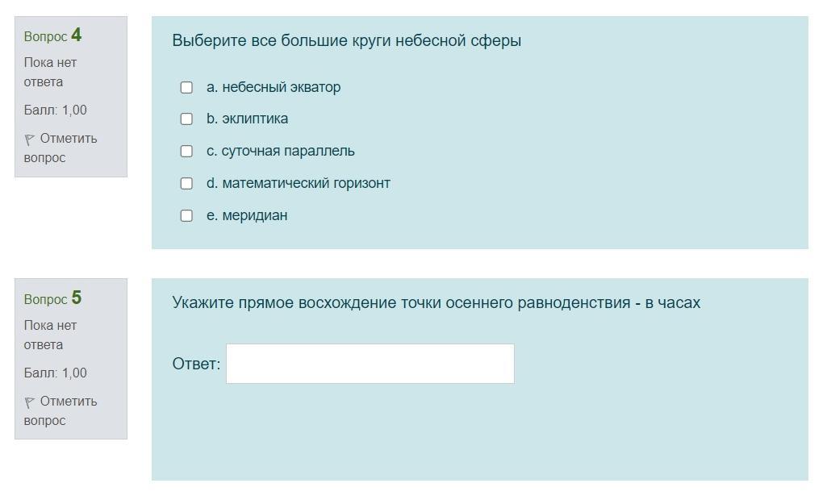Tick the 'эклиптика' checkbox

pyautogui.click(x=186, y=119)
